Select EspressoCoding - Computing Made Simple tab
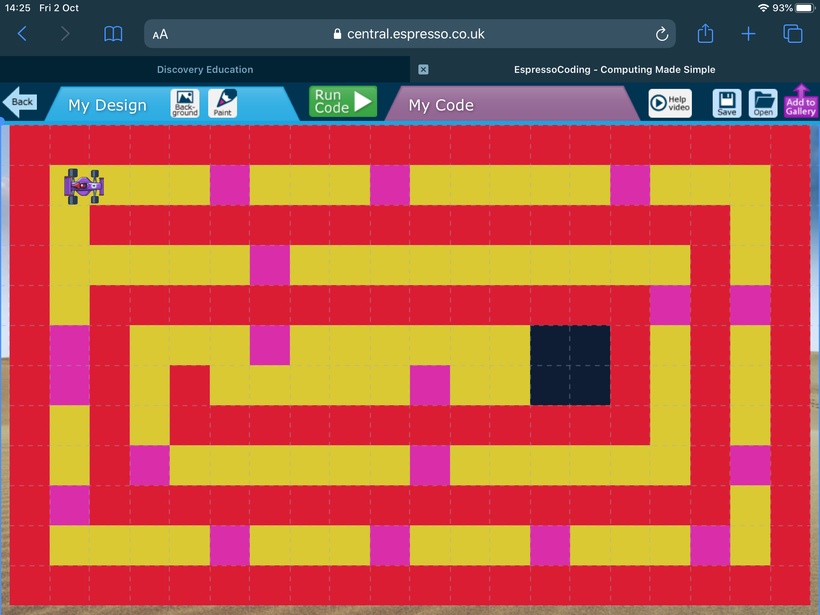The image size is (820, 615). (614, 70)
